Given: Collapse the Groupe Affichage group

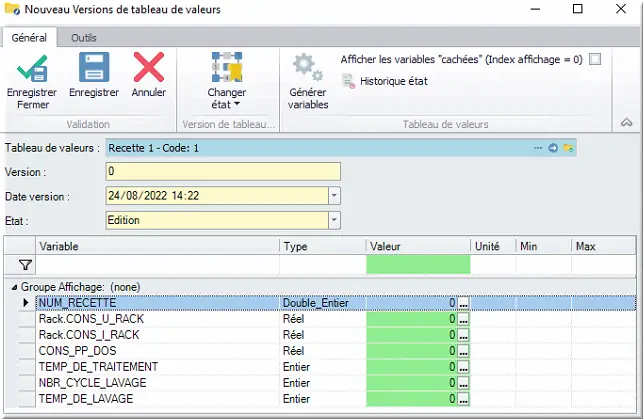Looking at the screenshot, I should (14, 287).
